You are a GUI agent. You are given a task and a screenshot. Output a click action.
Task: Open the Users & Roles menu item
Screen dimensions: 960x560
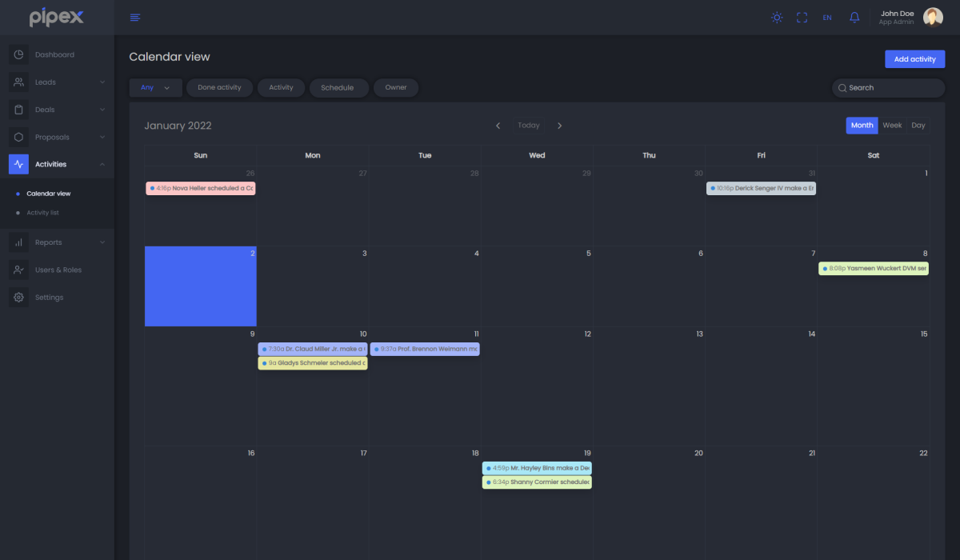coord(58,270)
